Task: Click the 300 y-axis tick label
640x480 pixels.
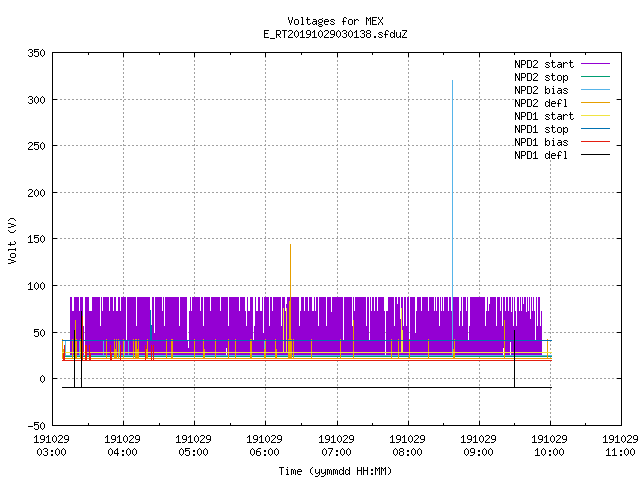Action: tap(36, 100)
